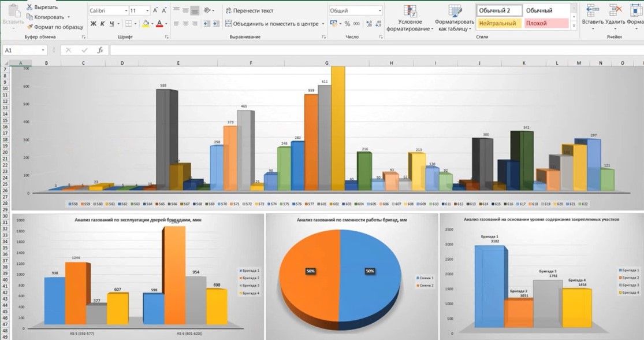Toggle Wrap Text (Перенести текст)

tap(250, 10)
